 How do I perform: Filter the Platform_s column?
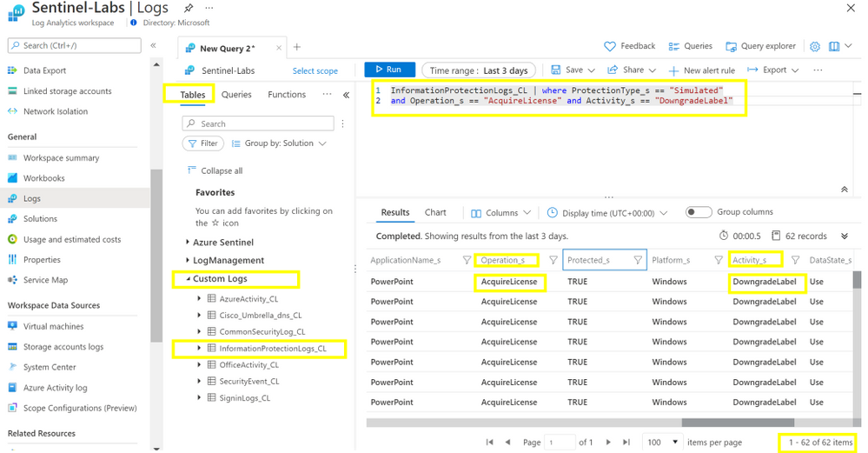tap(718, 260)
